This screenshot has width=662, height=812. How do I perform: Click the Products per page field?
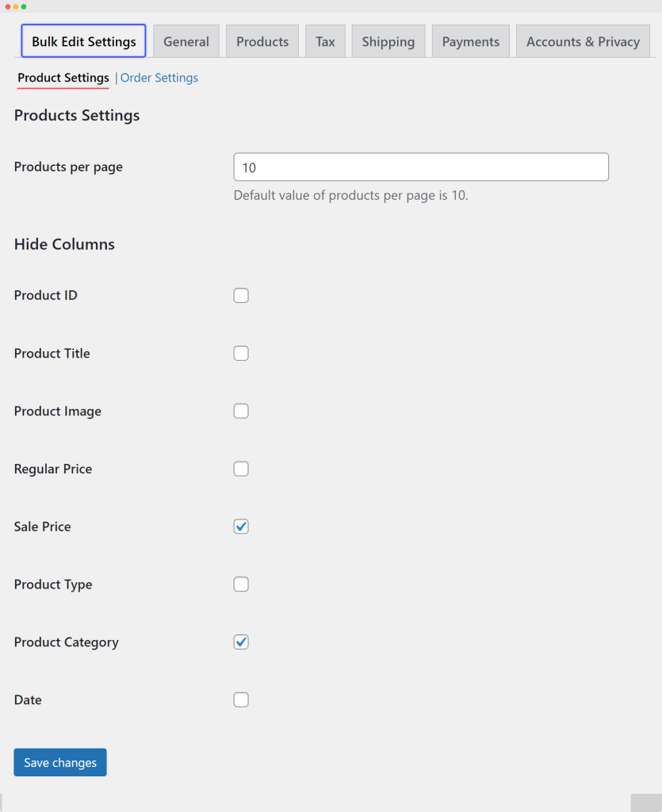[x=421, y=167]
